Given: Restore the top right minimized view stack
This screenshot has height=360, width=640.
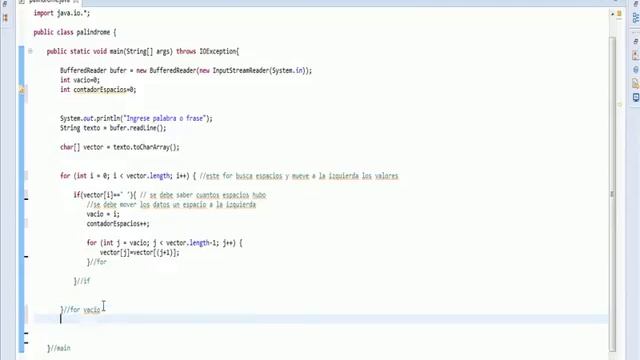Looking at the screenshot, I should [636, 4].
